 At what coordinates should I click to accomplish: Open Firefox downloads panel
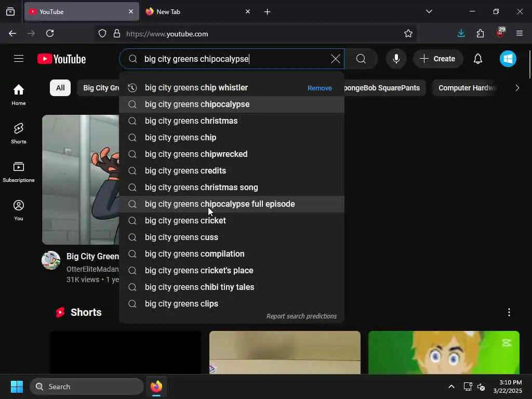tap(461, 33)
